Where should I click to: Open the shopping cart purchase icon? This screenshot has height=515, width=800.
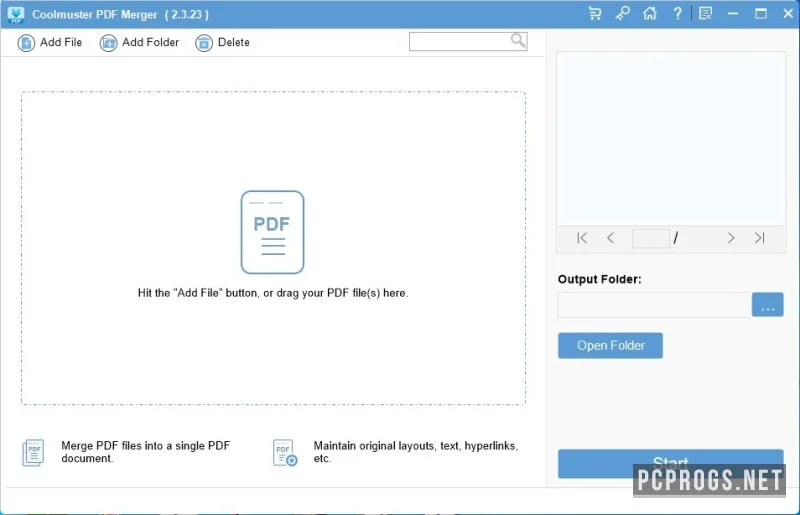pos(594,14)
